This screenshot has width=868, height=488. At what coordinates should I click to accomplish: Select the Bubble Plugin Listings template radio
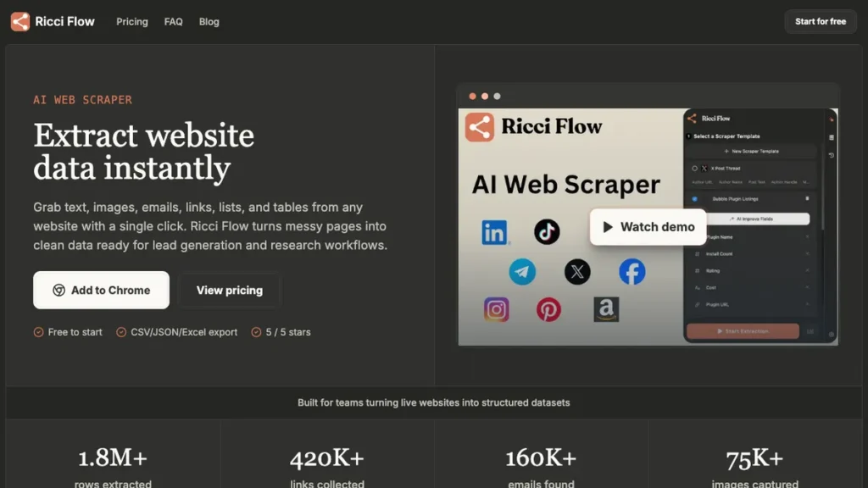694,198
